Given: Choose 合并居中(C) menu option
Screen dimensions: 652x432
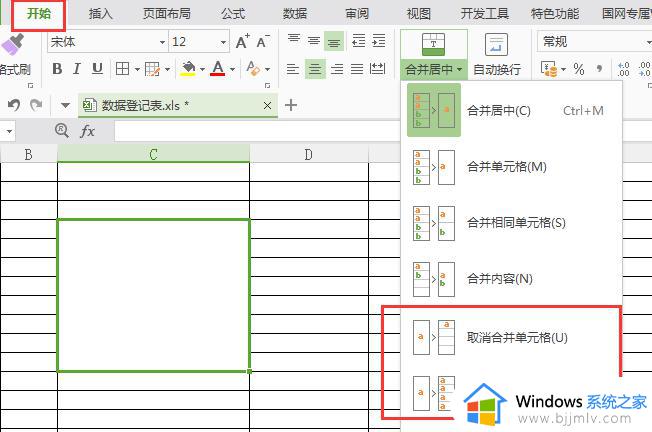Looking at the screenshot, I should [511, 111].
